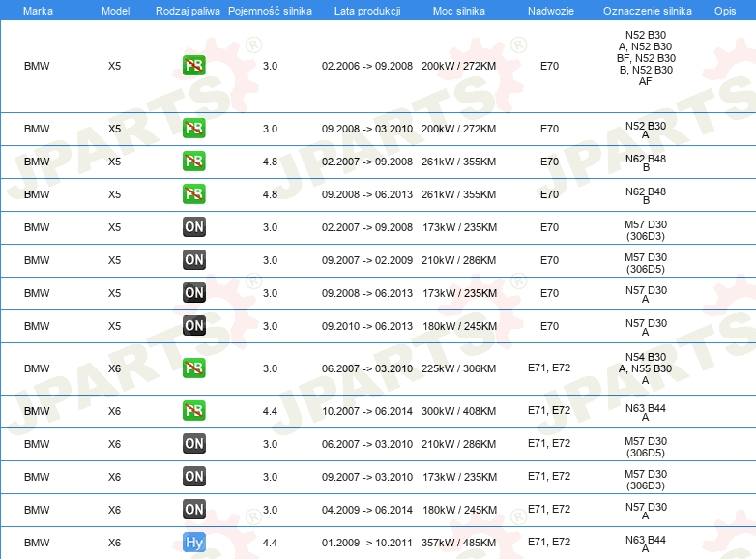
Task: Click power 210kW / 286KM in X5 row
Action: tap(458, 260)
